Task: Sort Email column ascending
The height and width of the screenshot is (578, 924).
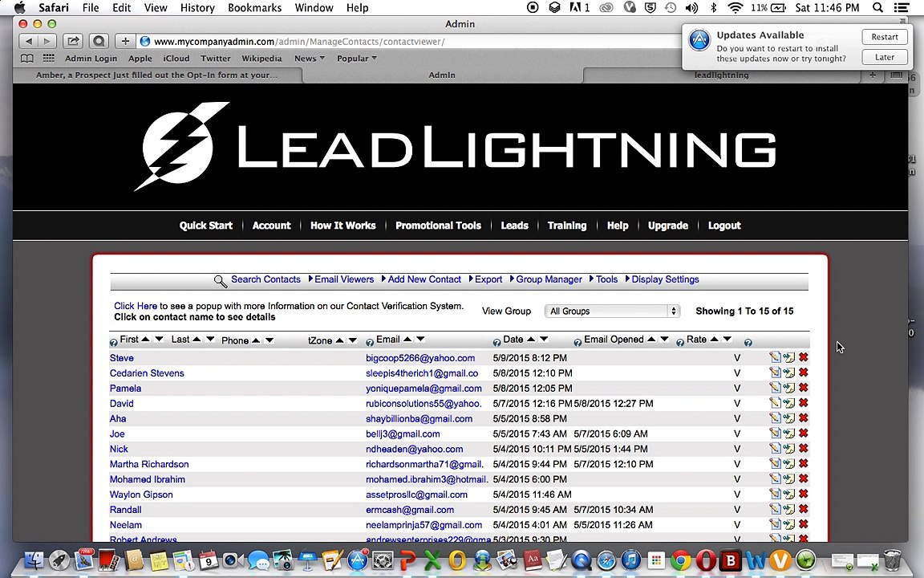Action: pyautogui.click(x=407, y=339)
